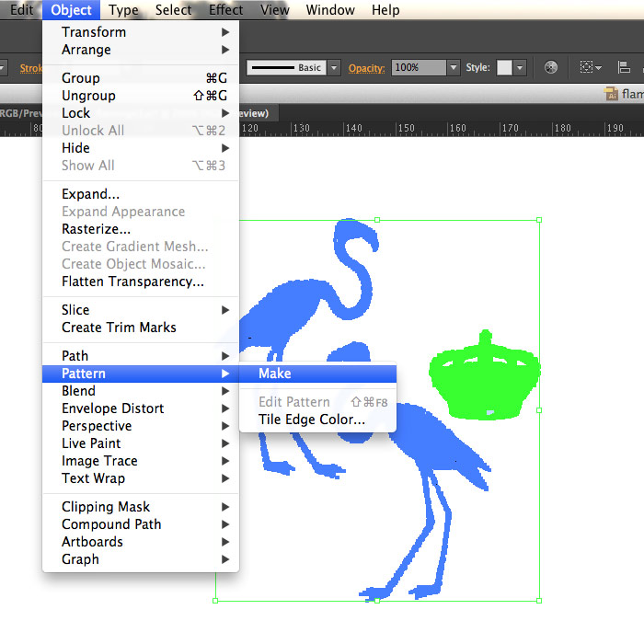644x644 pixels.
Task: Select Tile Edge Color in the submenu
Action: tap(311, 420)
